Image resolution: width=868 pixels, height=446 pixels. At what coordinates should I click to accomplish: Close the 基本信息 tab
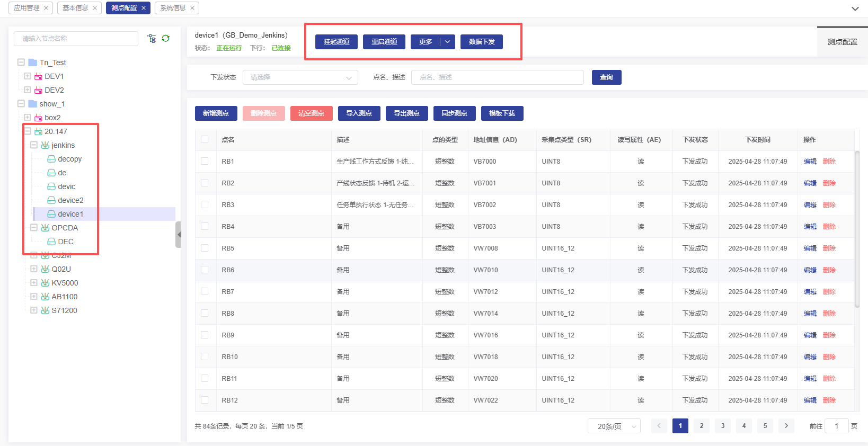(95, 8)
